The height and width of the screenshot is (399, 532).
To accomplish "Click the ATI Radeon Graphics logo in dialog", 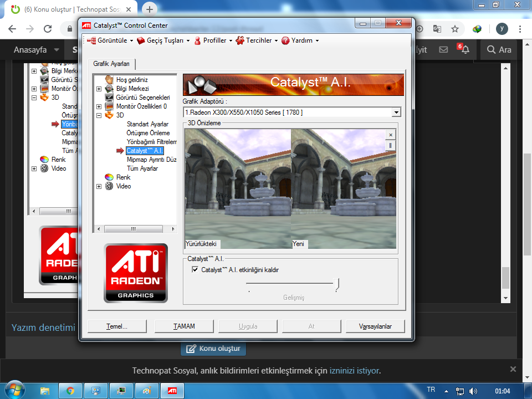I will 136,273.
